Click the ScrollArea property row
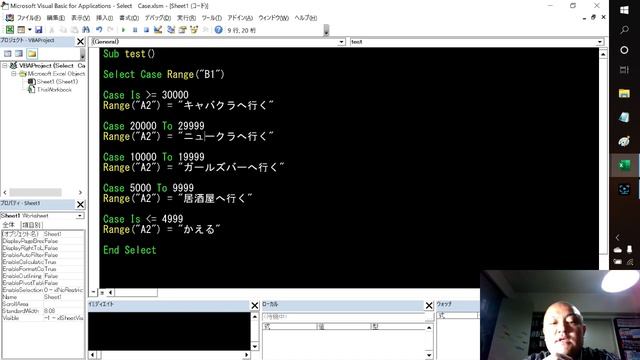 (43, 304)
